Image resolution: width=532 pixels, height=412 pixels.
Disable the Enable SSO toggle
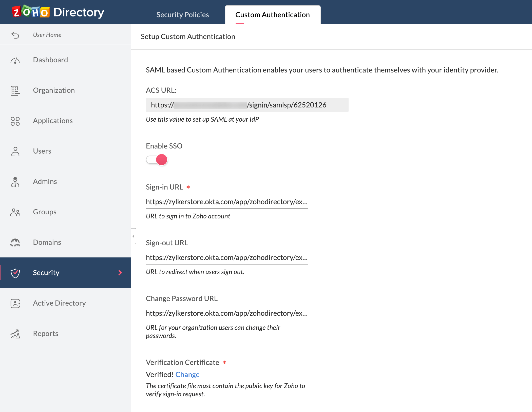coord(157,160)
